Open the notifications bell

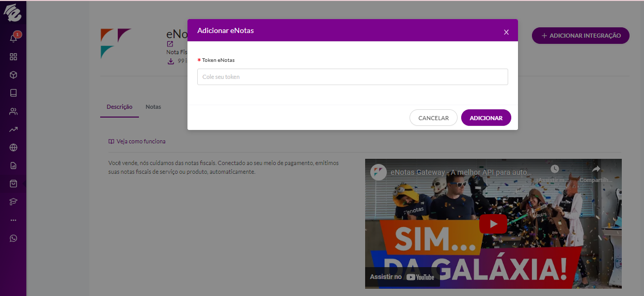pyautogui.click(x=14, y=38)
